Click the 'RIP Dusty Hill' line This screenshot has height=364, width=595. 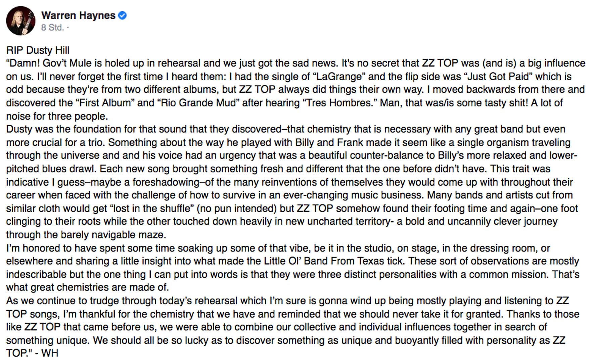pos(38,50)
